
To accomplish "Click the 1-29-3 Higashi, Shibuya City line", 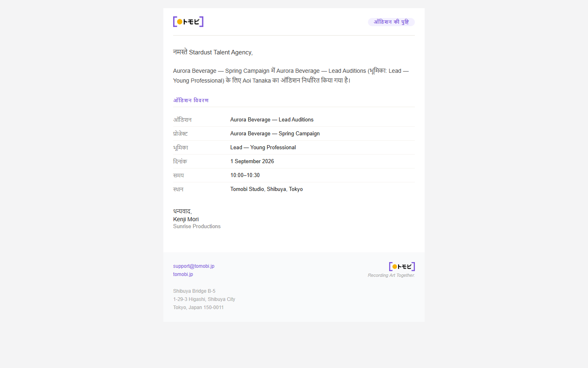I will click(x=204, y=299).
